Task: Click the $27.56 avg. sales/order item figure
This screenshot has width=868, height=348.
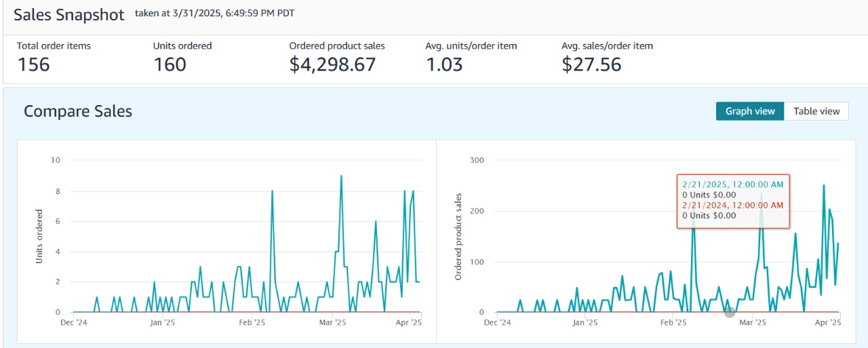Action: pyautogui.click(x=591, y=64)
